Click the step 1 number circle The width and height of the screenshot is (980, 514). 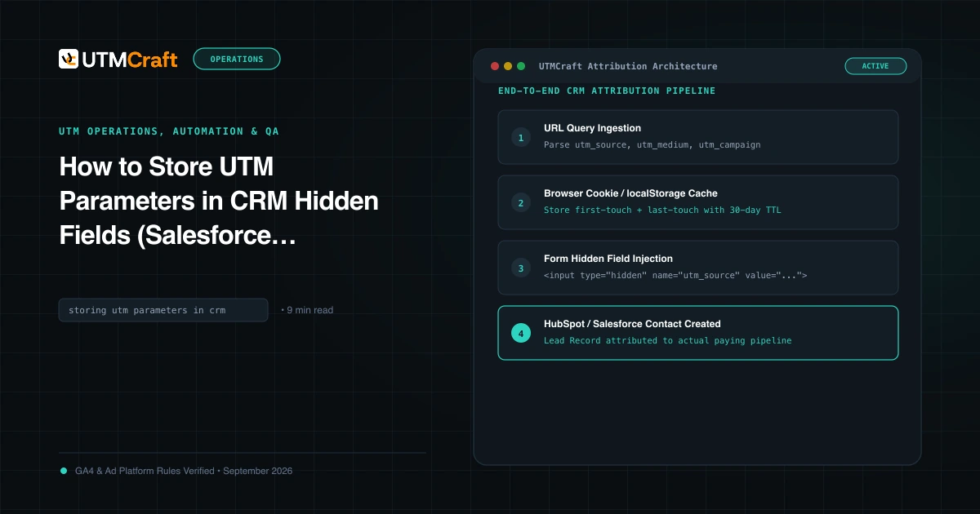coord(521,137)
